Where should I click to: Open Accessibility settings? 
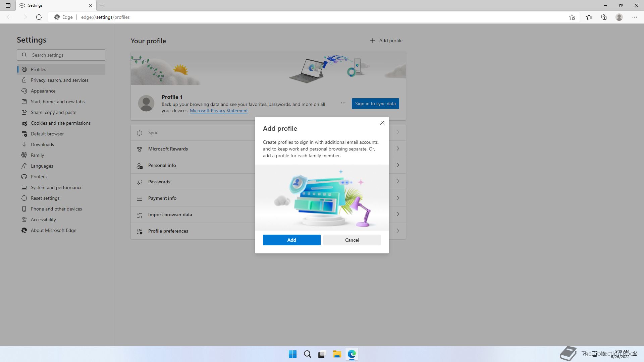(x=61, y=220)
